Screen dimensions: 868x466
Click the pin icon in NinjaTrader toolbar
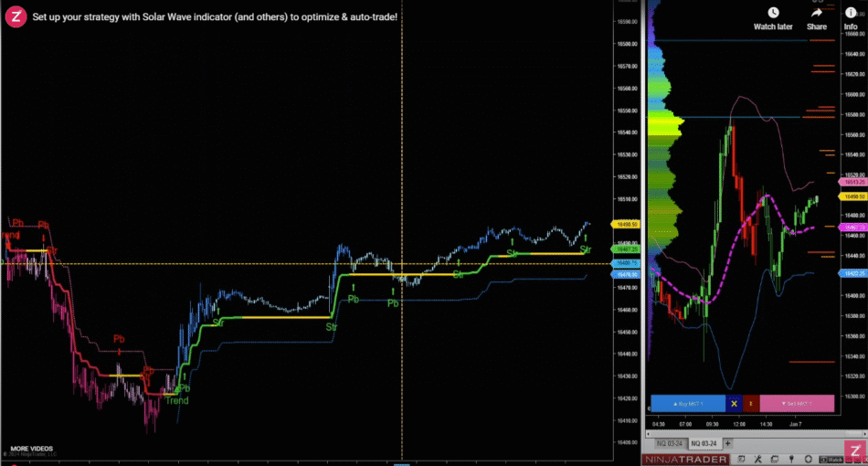pos(793,458)
